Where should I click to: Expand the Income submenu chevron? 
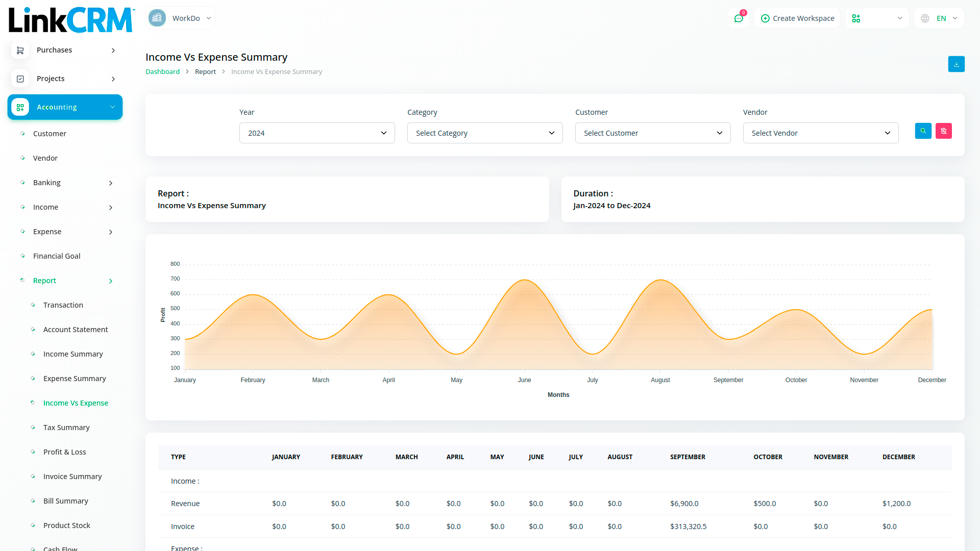click(x=111, y=207)
